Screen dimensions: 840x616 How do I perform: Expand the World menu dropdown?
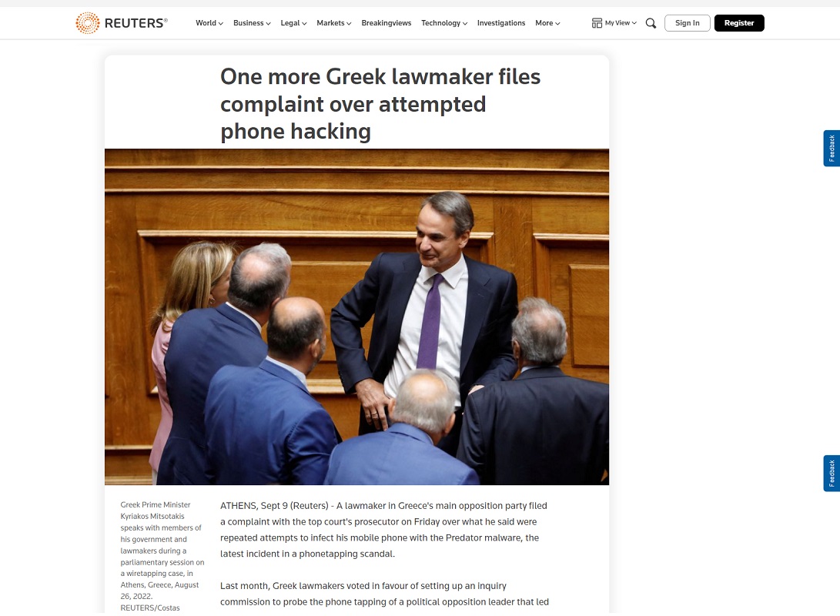209,23
